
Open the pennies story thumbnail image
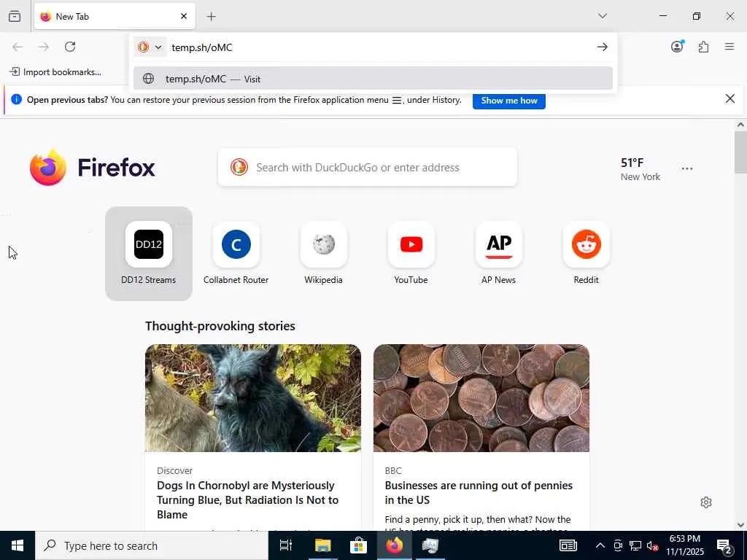click(481, 398)
